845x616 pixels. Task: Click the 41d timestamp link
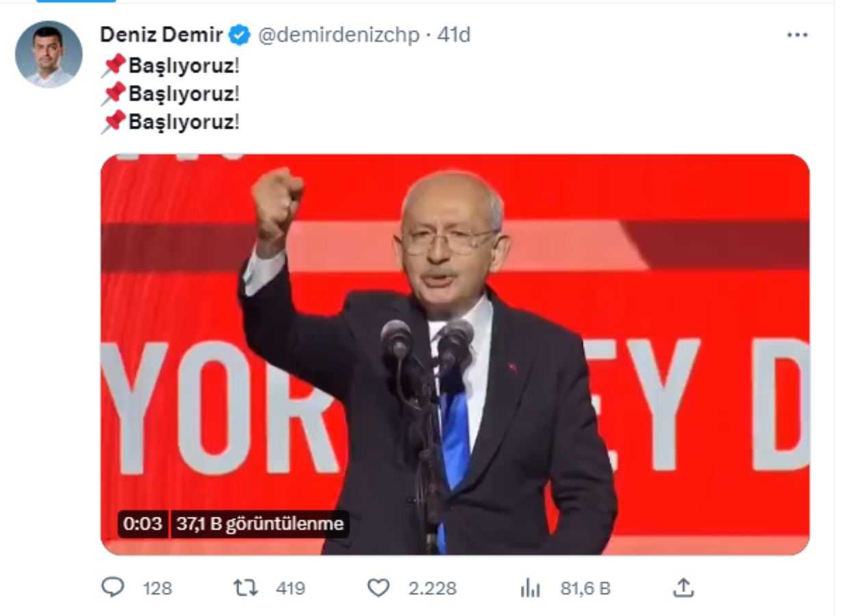point(454,34)
